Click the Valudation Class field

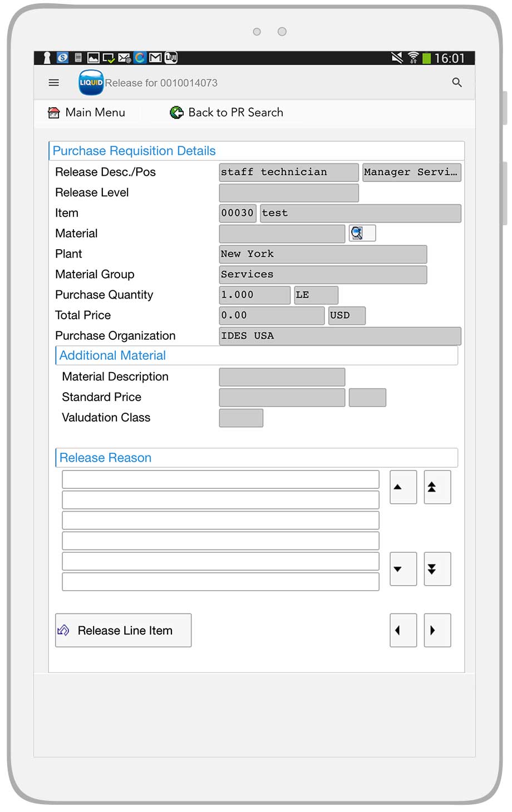[x=241, y=418]
